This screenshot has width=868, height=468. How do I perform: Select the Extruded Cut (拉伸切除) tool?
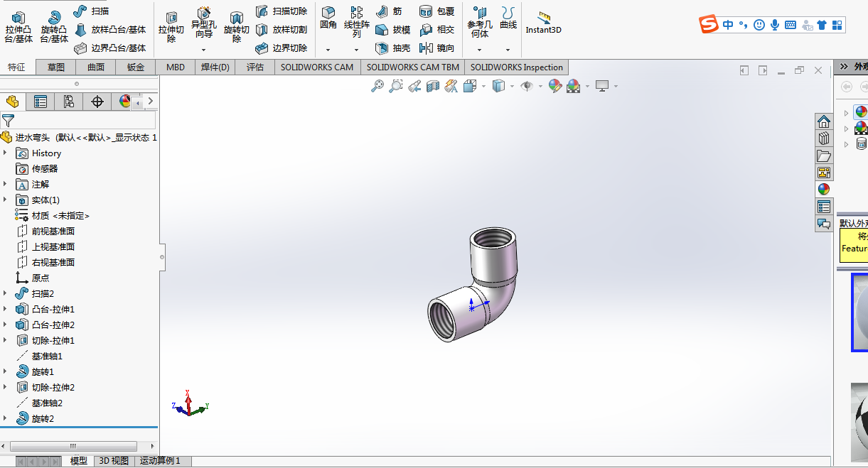[171, 26]
